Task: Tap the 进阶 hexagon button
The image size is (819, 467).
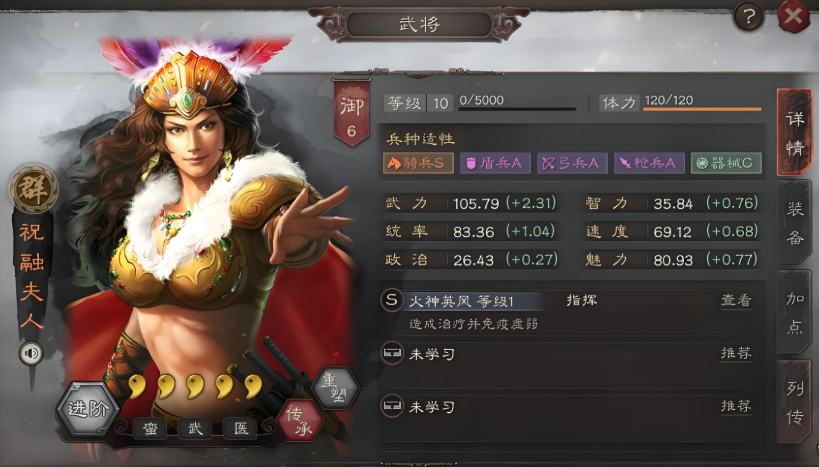Action: (x=88, y=409)
